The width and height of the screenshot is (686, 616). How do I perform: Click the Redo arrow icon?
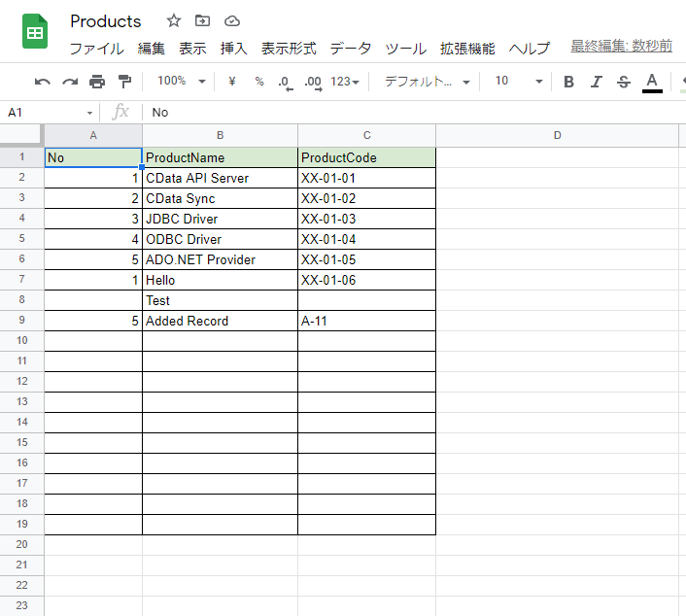coord(70,82)
